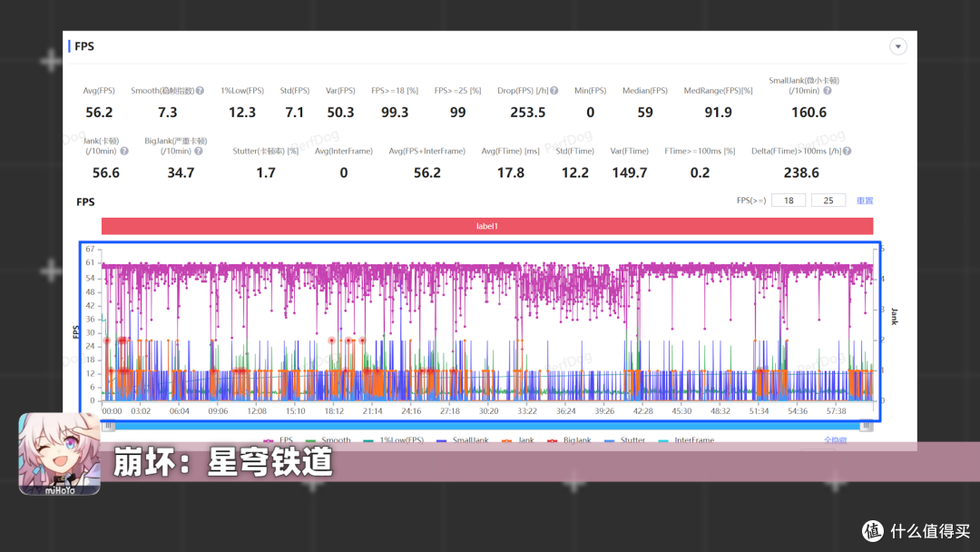Click the 30:20 time label on chart axis

click(x=488, y=411)
